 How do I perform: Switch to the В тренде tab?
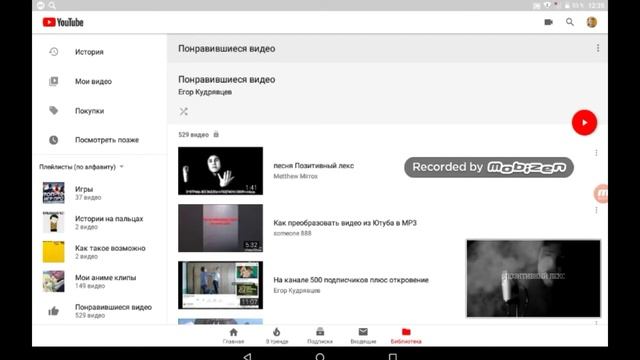[x=277, y=336]
